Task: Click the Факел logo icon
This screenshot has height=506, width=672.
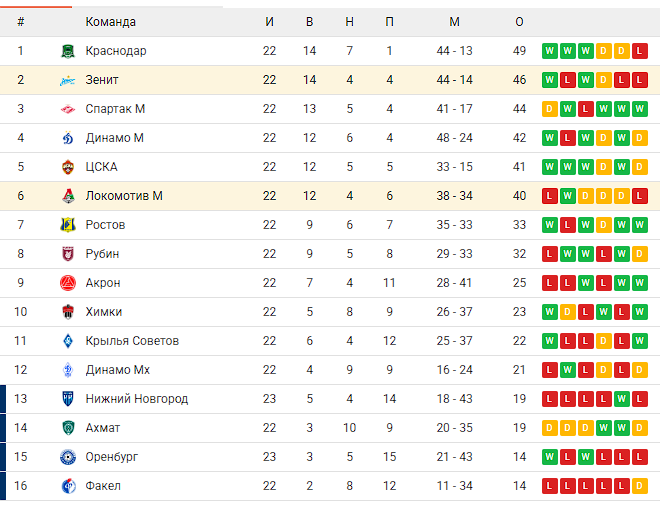Action: (x=68, y=486)
